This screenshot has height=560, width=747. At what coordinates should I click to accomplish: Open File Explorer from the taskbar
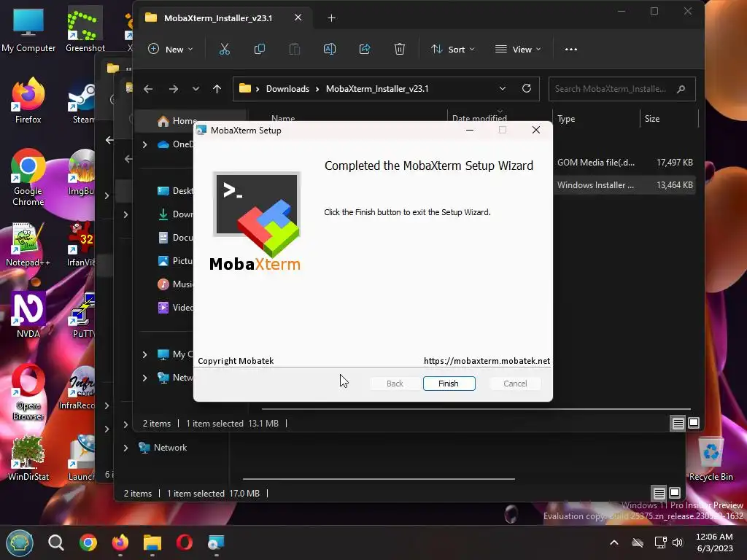pyautogui.click(x=152, y=542)
